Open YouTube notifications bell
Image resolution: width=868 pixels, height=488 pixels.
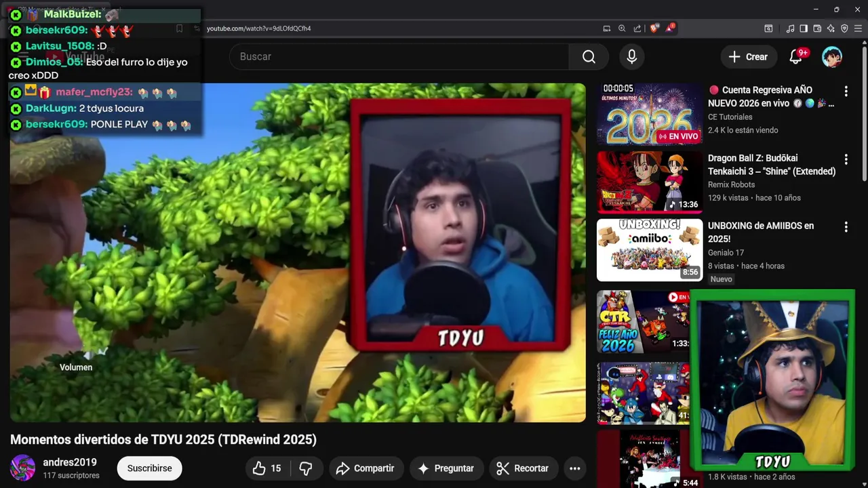point(796,57)
